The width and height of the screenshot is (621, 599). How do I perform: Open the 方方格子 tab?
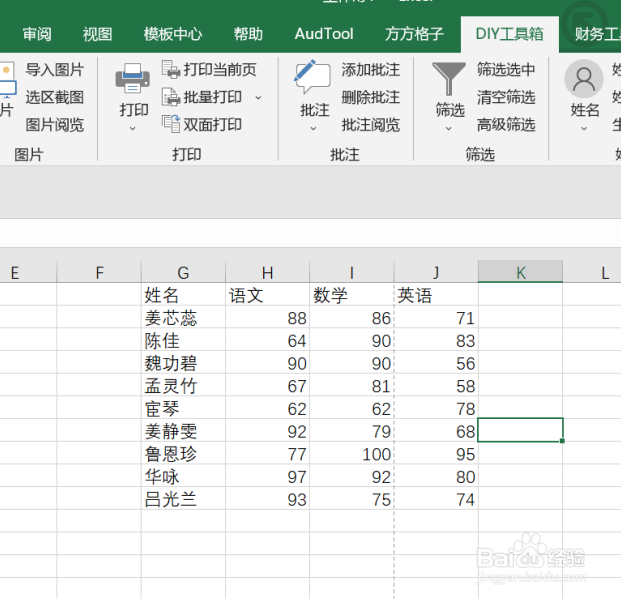tap(414, 34)
